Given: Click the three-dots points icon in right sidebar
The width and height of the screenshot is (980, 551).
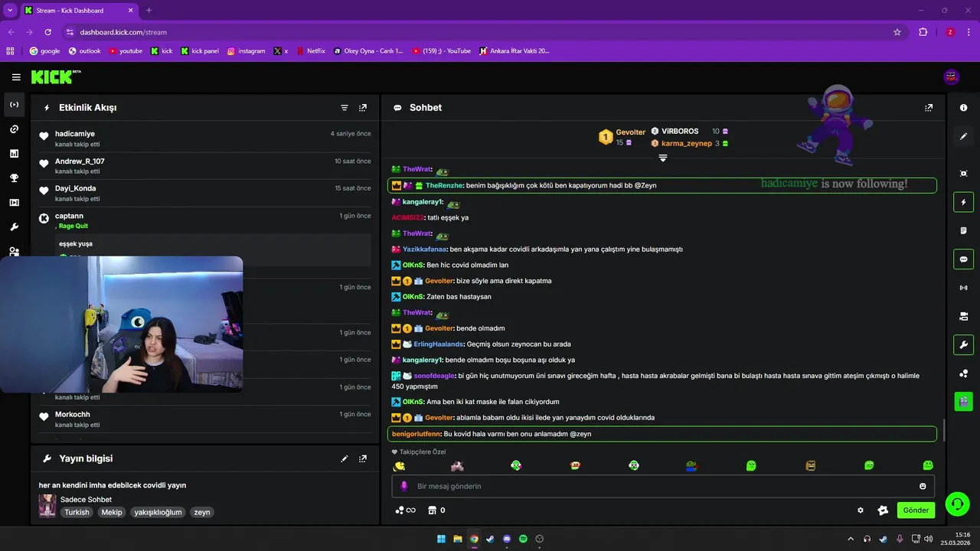Looking at the screenshot, I should point(963,373).
